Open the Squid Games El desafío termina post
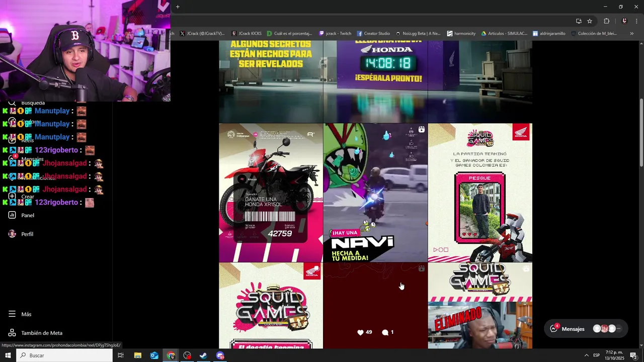Image resolution: width=644 pixels, height=362 pixels. coord(271,306)
